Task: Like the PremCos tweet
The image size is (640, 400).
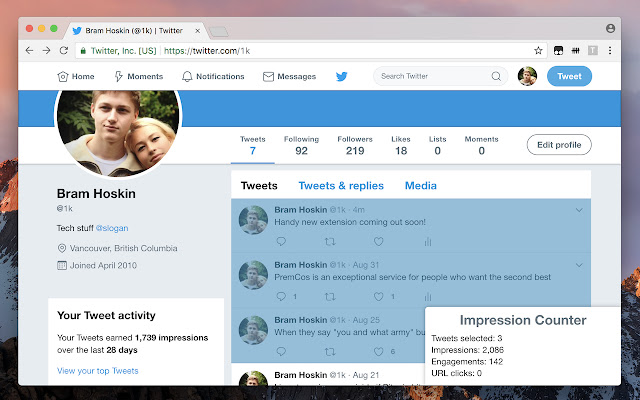Action: 379,297
